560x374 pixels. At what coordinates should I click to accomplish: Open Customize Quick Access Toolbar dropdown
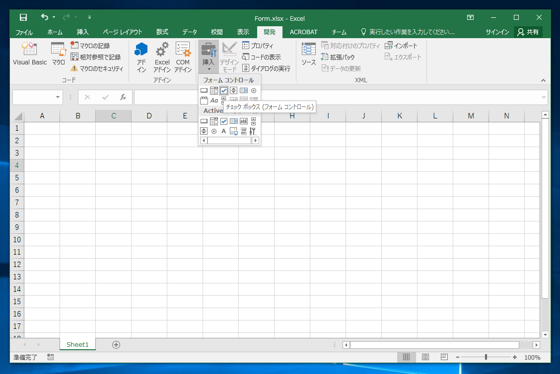[89, 17]
